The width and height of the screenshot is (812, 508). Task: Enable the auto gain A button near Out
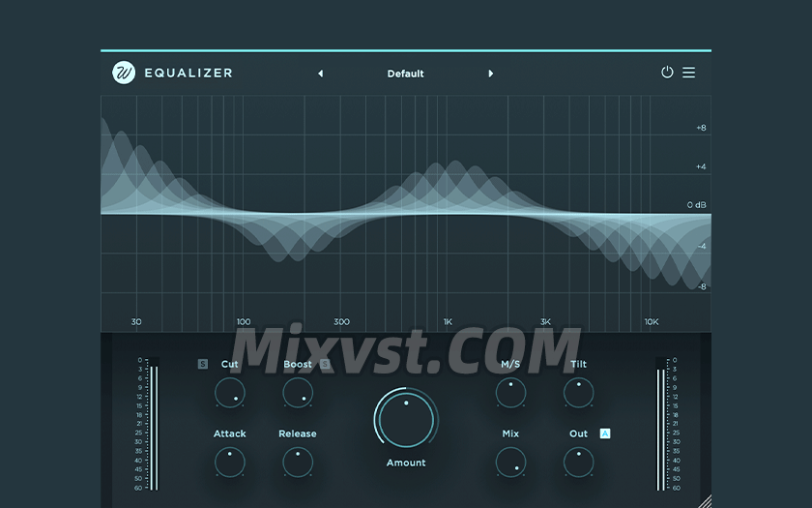tap(605, 433)
